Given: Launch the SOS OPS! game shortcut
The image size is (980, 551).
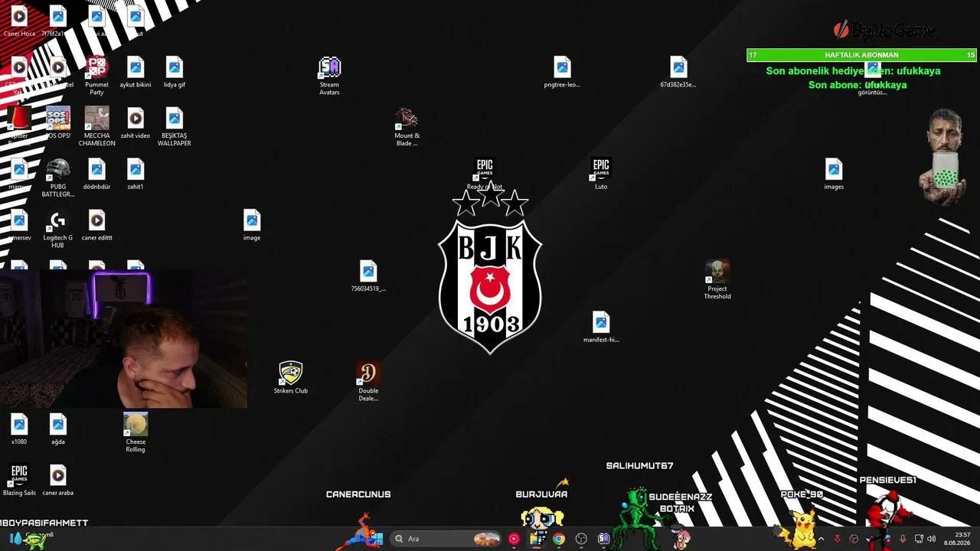Looking at the screenshot, I should coord(58,123).
